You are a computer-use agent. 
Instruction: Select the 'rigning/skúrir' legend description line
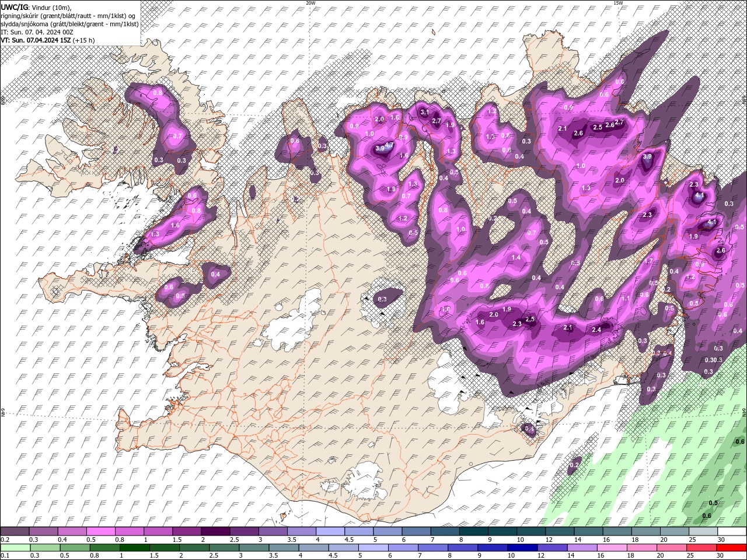[x=68, y=15]
